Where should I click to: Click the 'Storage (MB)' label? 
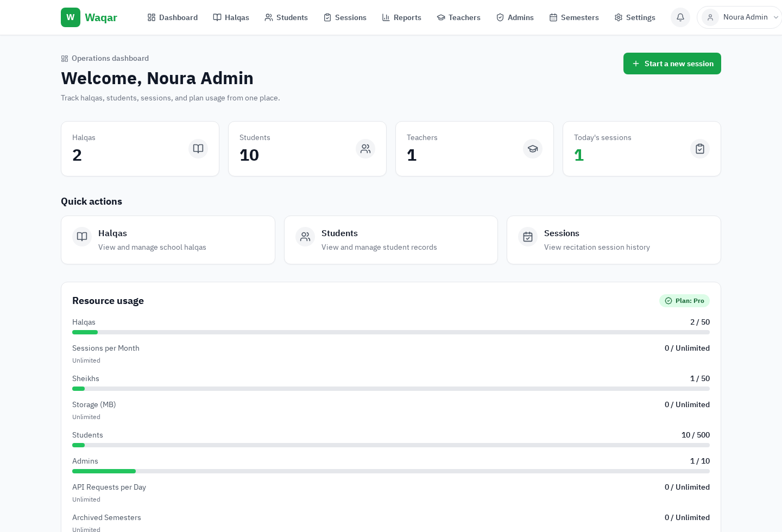coord(94,404)
